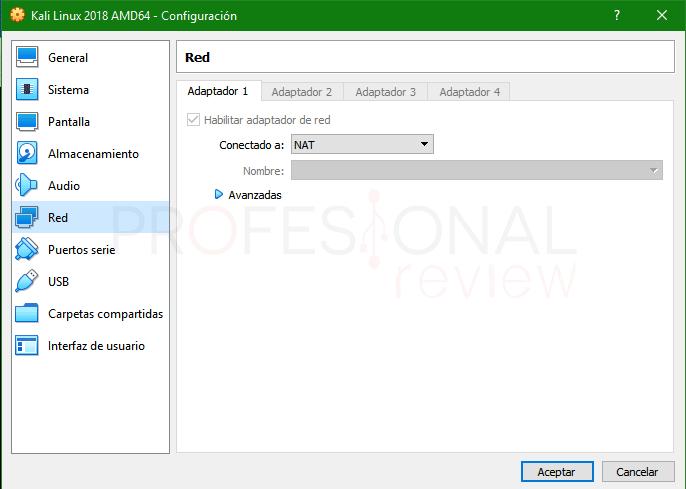Viewport: 686px width, 489px height.
Task: Go to the Audio label in the list
Action: (64, 185)
